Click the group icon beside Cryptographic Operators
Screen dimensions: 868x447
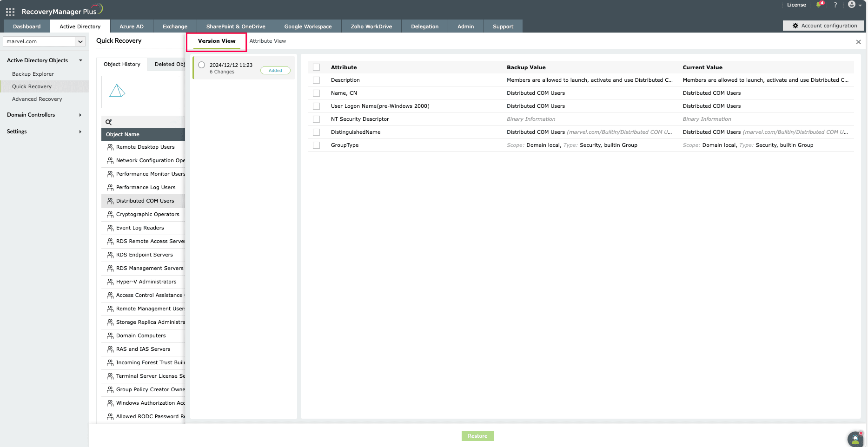[110, 215]
